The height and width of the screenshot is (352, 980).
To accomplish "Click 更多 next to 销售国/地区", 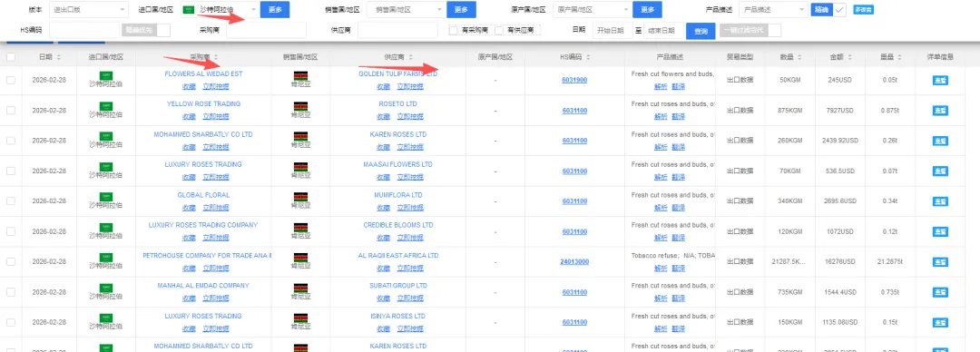I will tap(461, 9).
